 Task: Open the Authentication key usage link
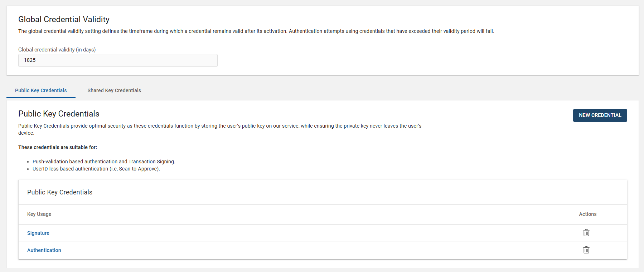pyautogui.click(x=44, y=250)
